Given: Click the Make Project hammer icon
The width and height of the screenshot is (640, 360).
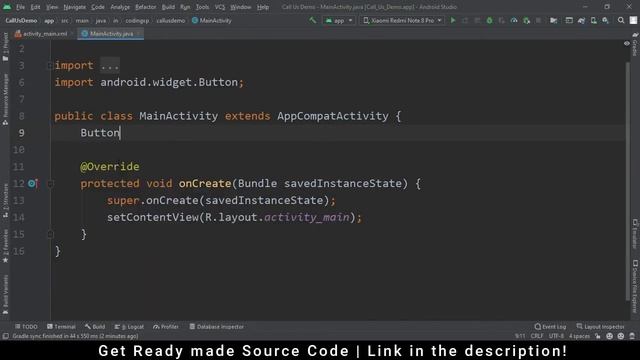Looking at the screenshot, I should point(313,20).
